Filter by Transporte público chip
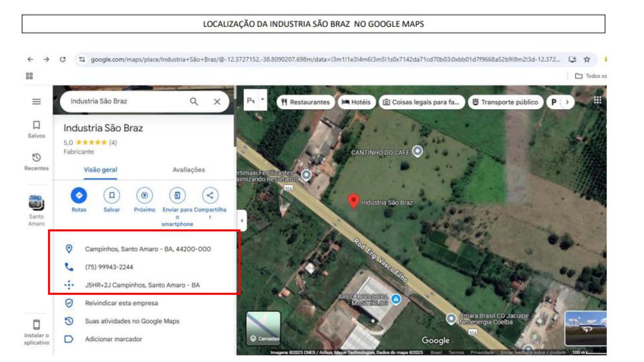The height and width of the screenshot is (362, 644). [x=505, y=102]
